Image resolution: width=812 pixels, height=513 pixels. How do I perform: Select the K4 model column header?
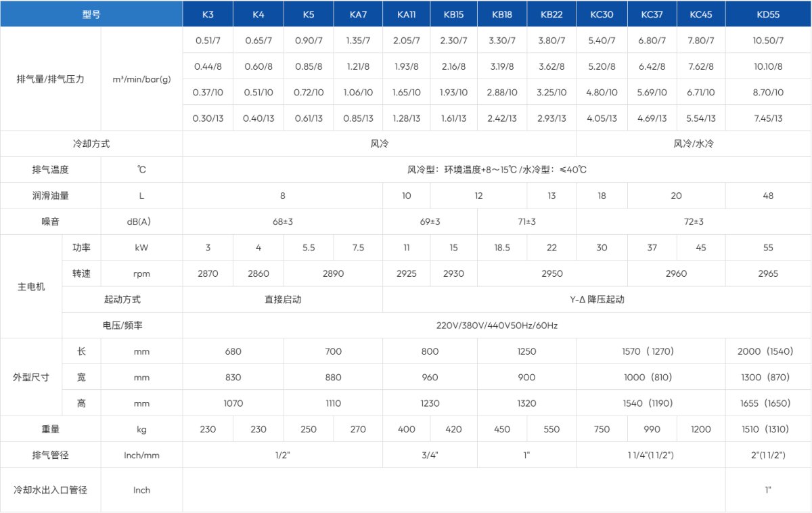tap(258, 14)
